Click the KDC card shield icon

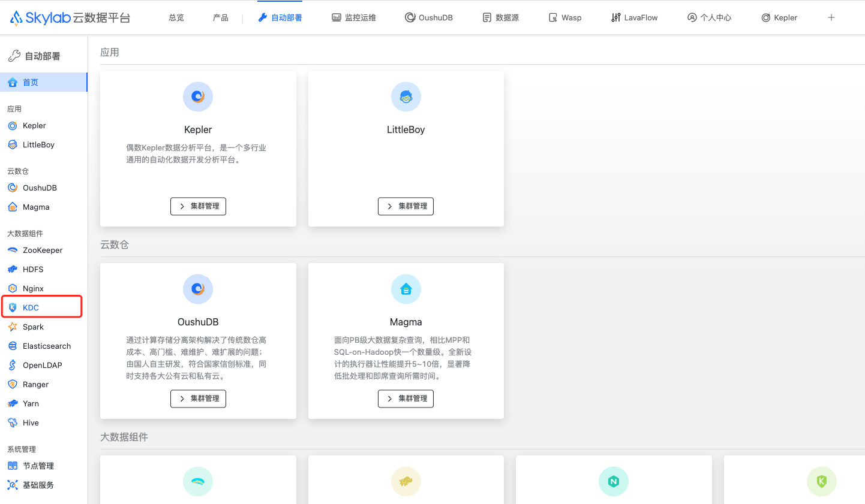pos(822,481)
